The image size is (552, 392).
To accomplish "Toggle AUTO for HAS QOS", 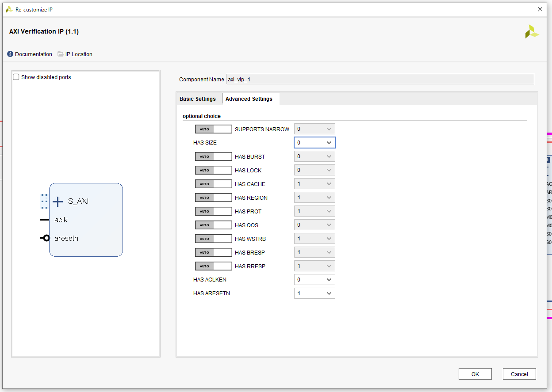I will pos(213,225).
